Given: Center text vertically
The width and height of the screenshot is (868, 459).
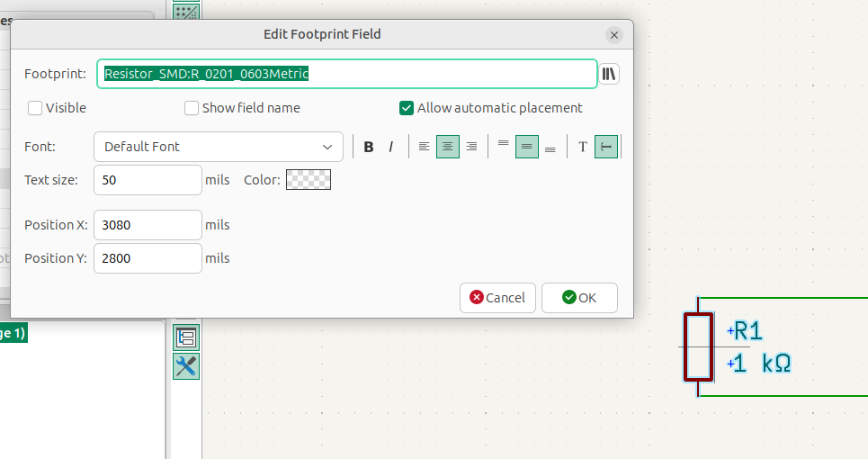Looking at the screenshot, I should [x=527, y=147].
